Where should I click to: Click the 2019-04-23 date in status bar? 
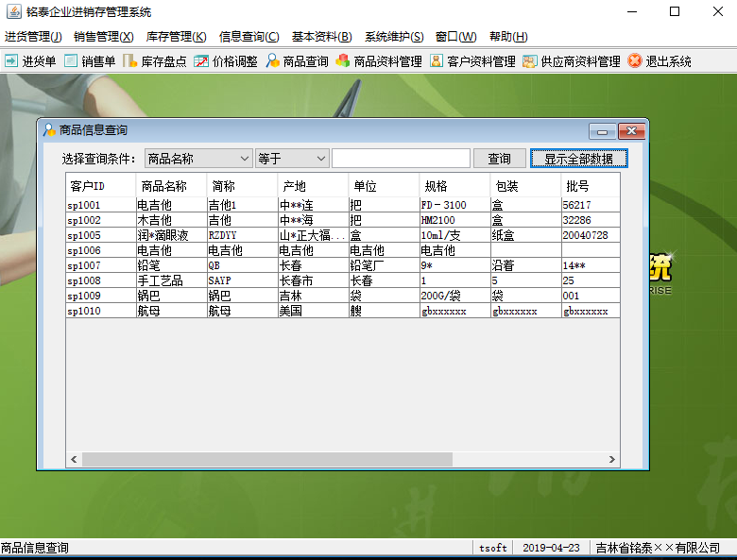(x=551, y=548)
